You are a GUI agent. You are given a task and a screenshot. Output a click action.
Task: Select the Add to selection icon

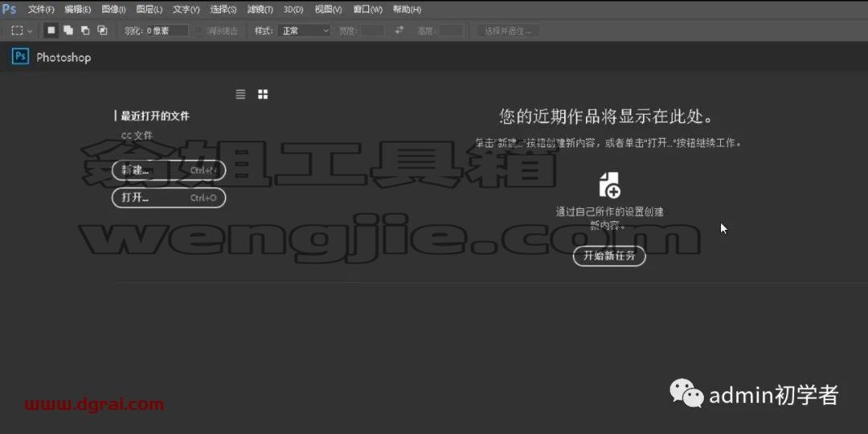(x=68, y=31)
